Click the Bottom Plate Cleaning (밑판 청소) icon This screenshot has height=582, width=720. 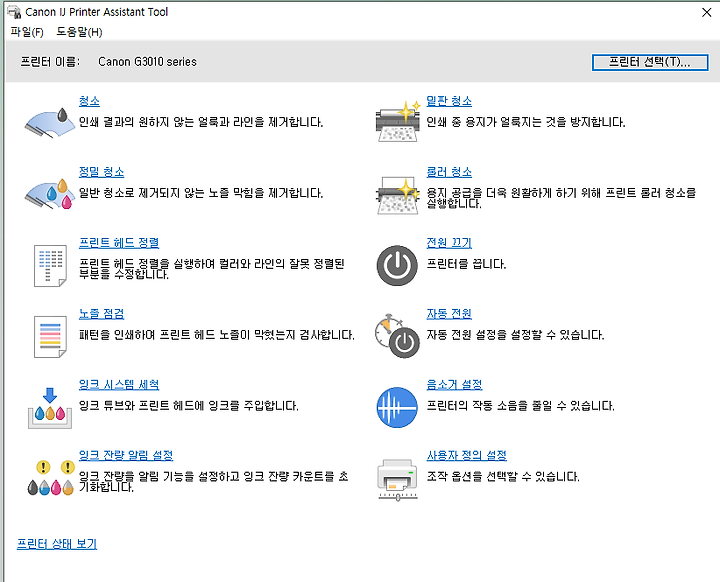coord(398,121)
